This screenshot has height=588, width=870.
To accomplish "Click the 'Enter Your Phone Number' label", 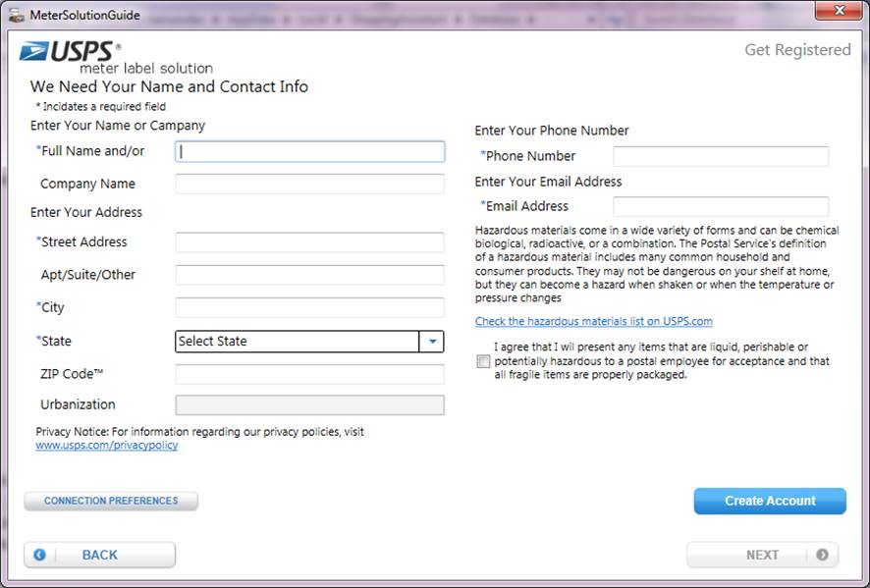I will click(x=552, y=131).
